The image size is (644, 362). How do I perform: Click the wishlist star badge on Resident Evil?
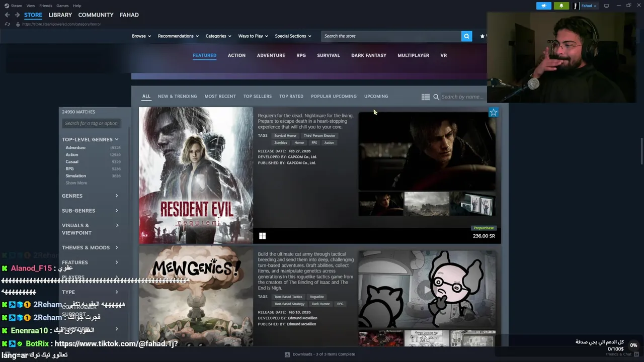[494, 113]
